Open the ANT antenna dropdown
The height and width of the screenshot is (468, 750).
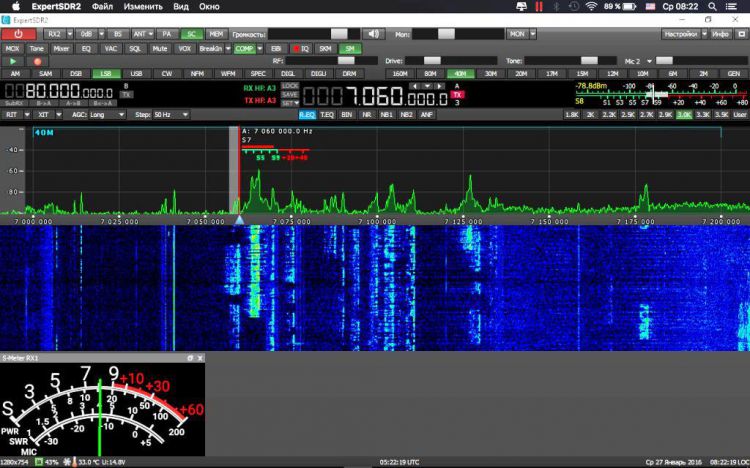point(151,34)
